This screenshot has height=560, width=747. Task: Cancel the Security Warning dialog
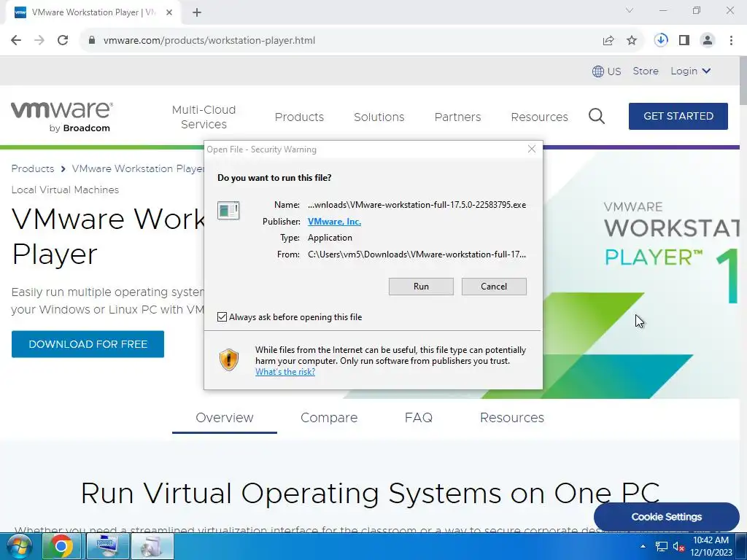(494, 286)
